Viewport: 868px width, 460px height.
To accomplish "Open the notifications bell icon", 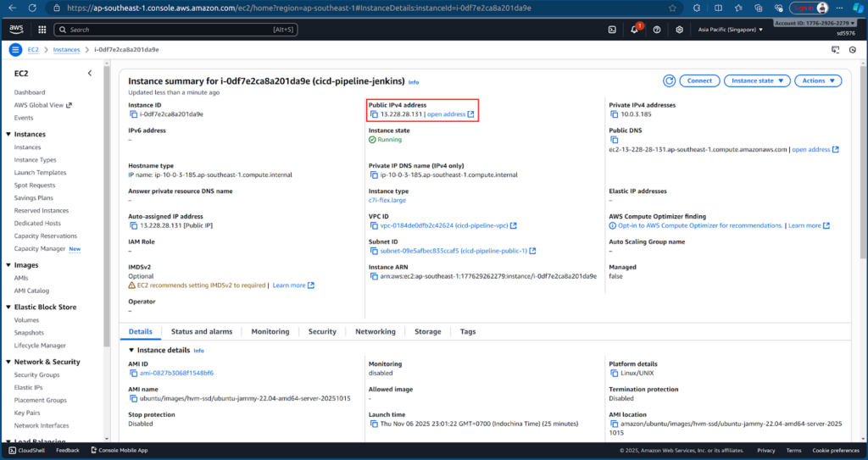I will point(634,30).
